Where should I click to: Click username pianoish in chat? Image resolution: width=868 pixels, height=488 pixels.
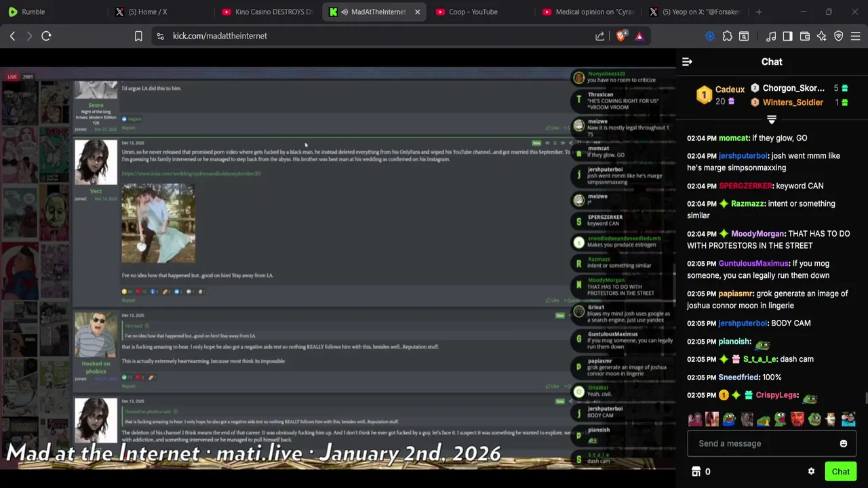[734, 342]
